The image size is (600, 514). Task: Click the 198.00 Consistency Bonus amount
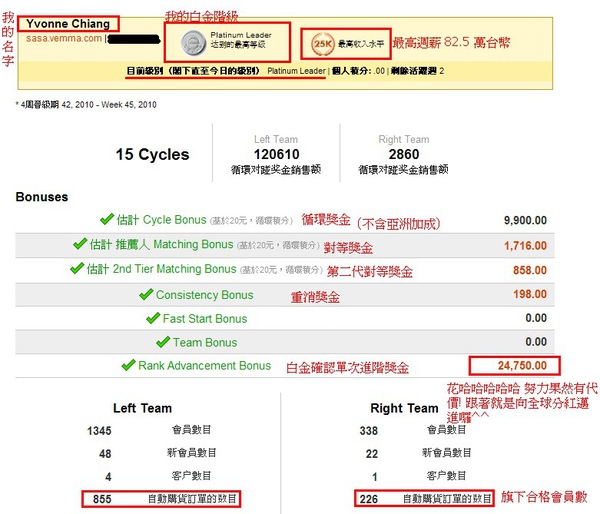(x=530, y=294)
